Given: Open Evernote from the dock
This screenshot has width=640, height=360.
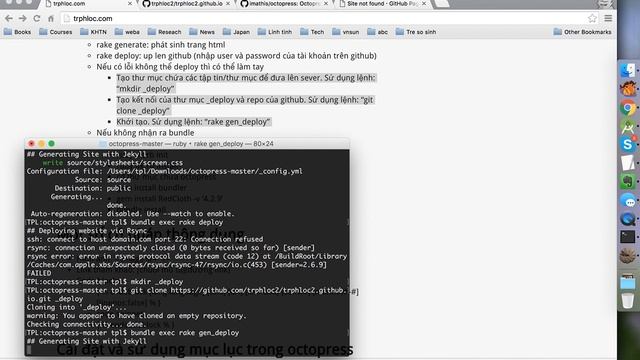Looking at the screenshot, I should tap(628, 181).
